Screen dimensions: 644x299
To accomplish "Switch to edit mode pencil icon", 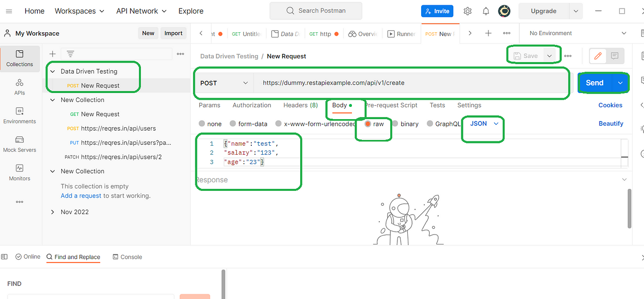I will pyautogui.click(x=598, y=56).
